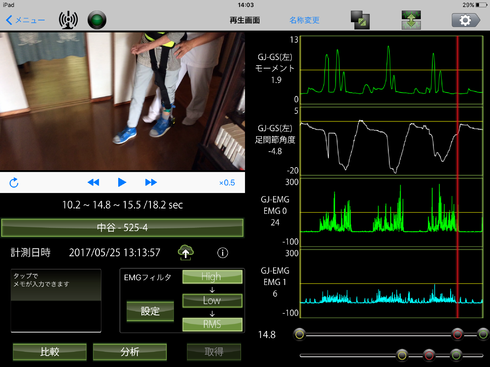490x367 pixels.
Task: Show measurement info icon
Action: 223,253
